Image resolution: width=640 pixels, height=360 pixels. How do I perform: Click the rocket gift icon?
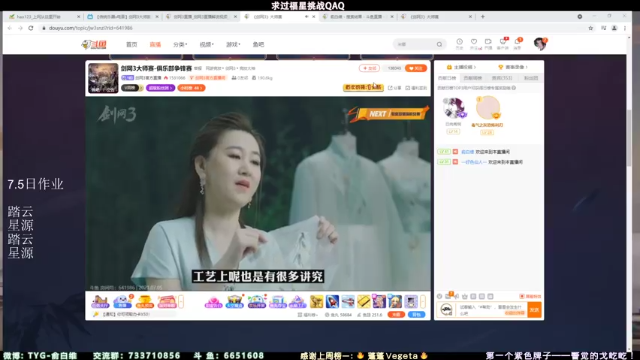point(332,301)
